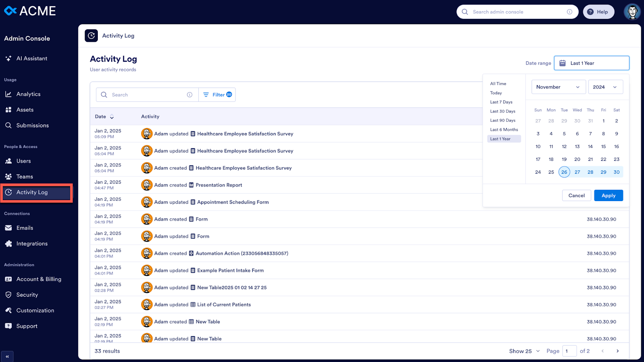Select November 20 in the calendar
Screen dimensions: 644x362
[x=577, y=159]
